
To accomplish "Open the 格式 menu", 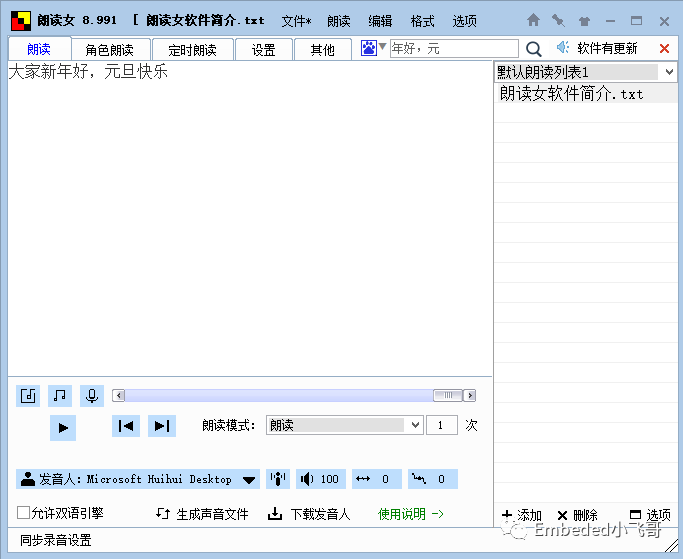I will pyautogui.click(x=422, y=21).
